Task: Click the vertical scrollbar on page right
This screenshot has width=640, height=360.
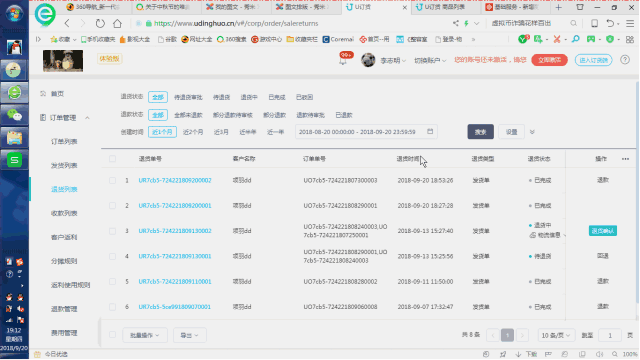Action: click(x=637, y=192)
